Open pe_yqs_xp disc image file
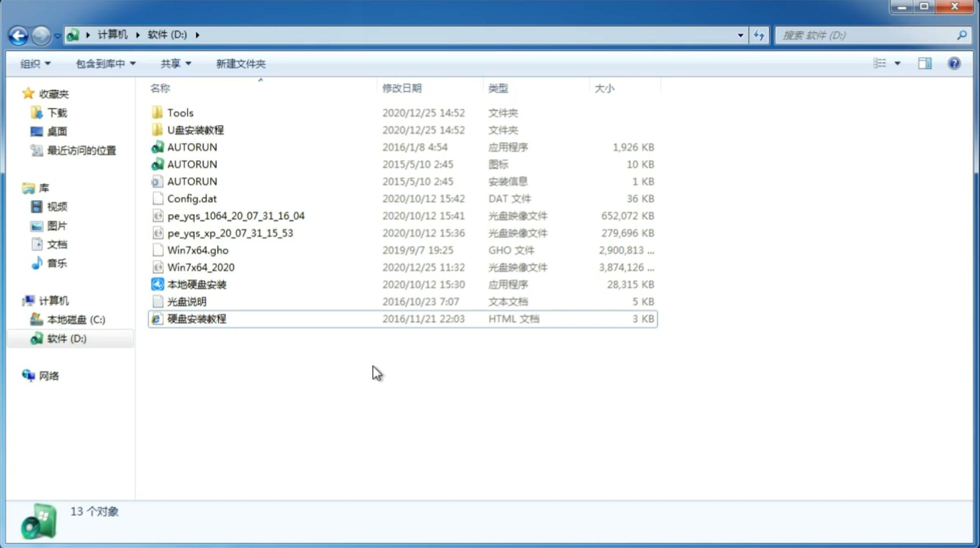 230,232
